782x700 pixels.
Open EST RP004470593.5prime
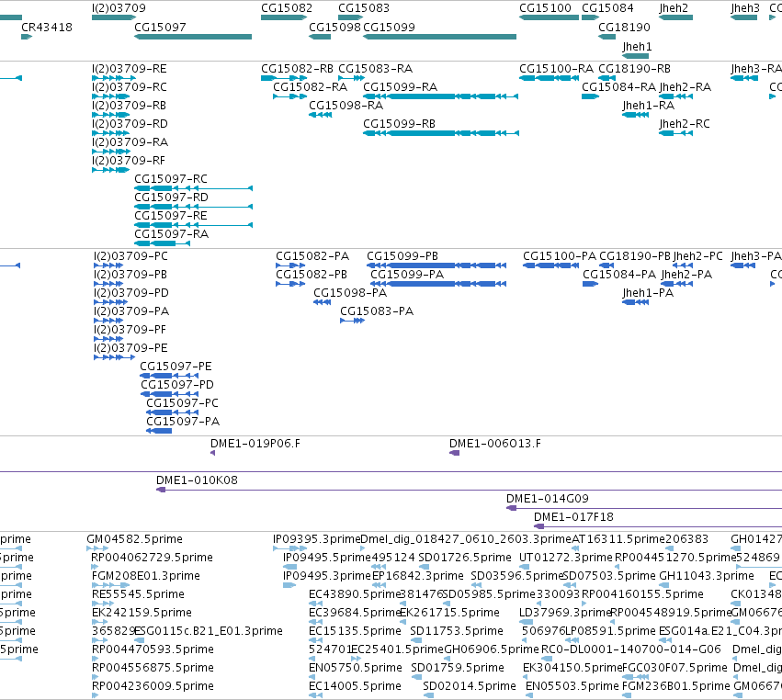(x=153, y=649)
